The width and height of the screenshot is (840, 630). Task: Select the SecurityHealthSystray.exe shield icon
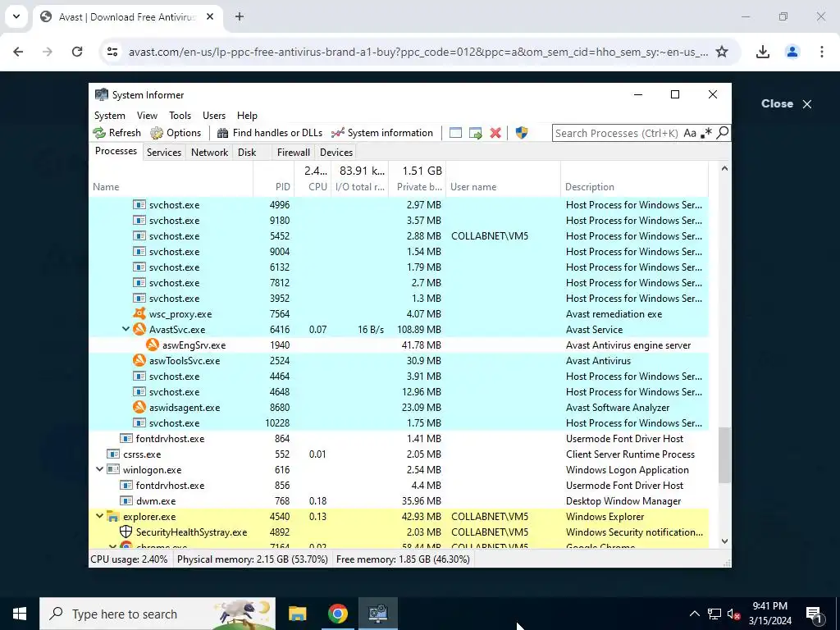tap(126, 532)
